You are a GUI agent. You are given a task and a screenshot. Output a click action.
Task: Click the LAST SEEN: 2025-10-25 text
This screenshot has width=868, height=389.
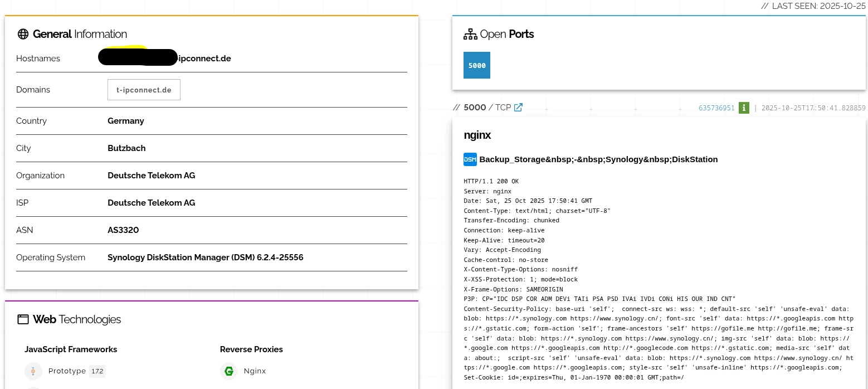(x=813, y=6)
